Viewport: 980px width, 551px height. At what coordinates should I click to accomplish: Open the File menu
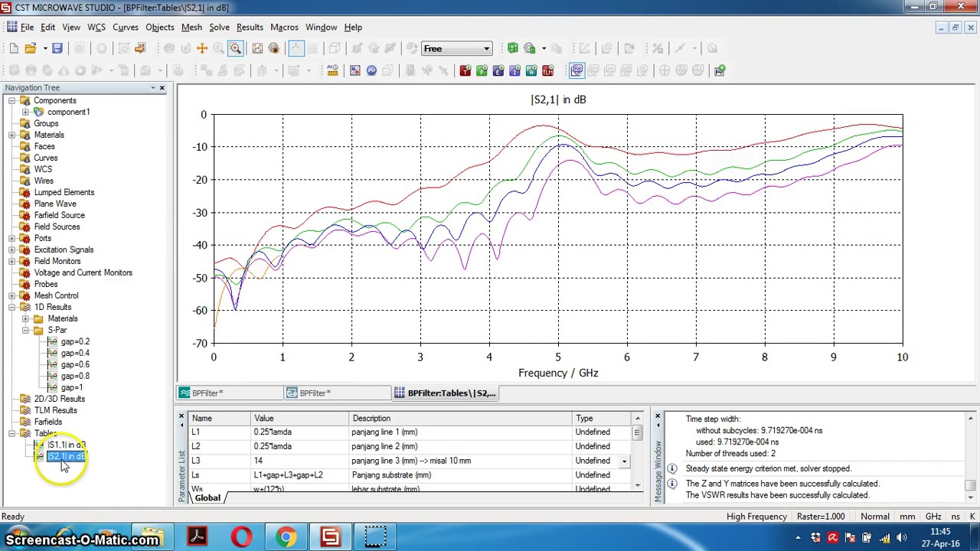tap(27, 27)
